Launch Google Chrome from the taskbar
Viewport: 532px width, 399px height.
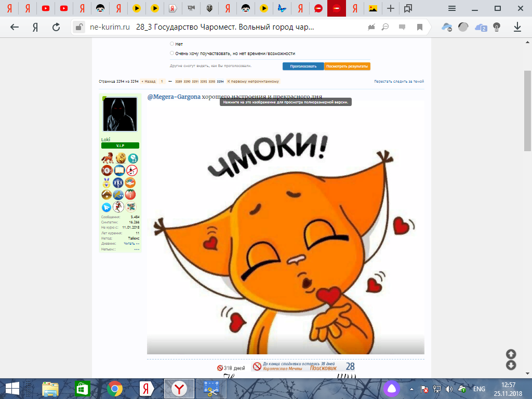[x=115, y=389]
